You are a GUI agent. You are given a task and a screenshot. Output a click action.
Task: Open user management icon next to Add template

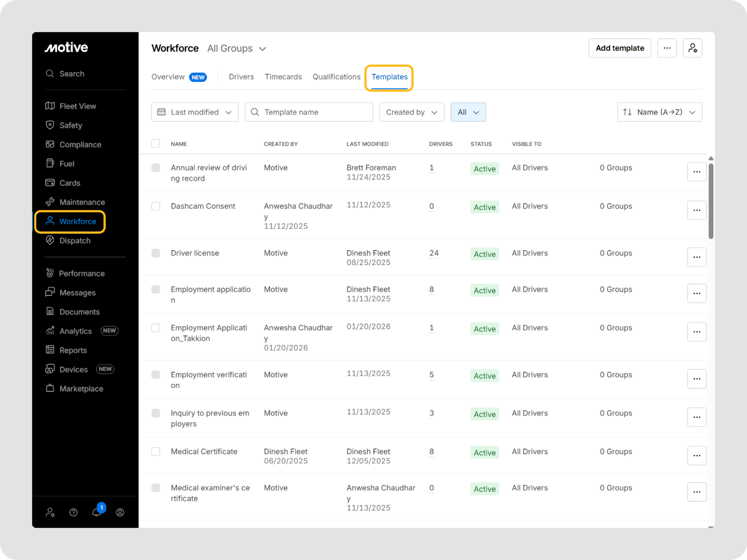click(692, 48)
